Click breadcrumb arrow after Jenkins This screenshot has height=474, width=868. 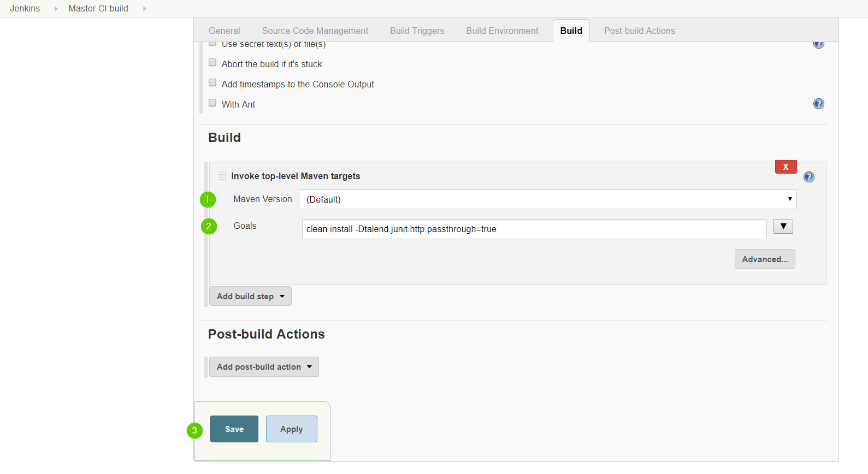click(56, 9)
